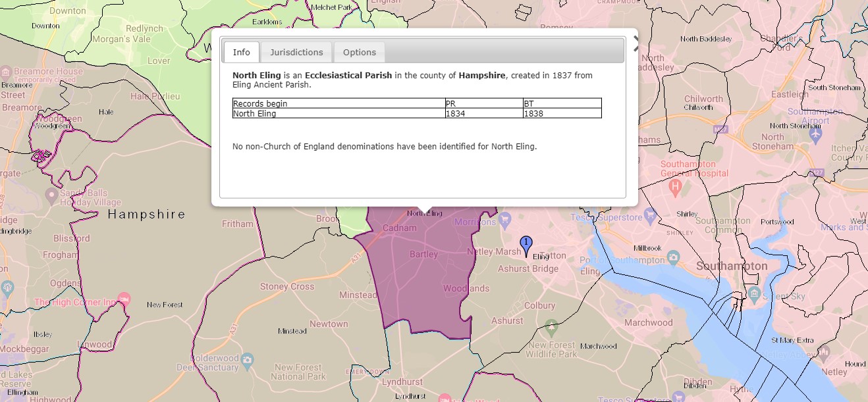Click the Sandy Balls Holiday Village pin

click(51, 195)
